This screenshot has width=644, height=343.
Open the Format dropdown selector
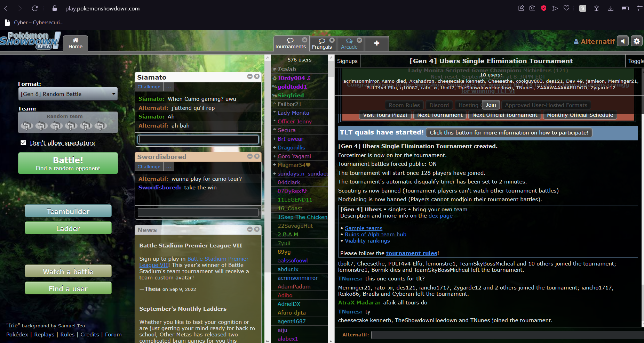pos(68,94)
